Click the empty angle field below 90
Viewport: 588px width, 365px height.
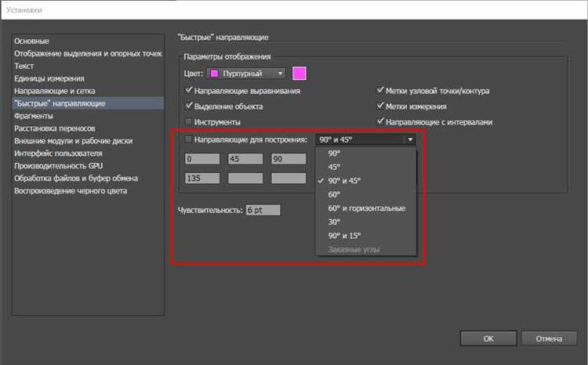pyautogui.click(x=289, y=178)
